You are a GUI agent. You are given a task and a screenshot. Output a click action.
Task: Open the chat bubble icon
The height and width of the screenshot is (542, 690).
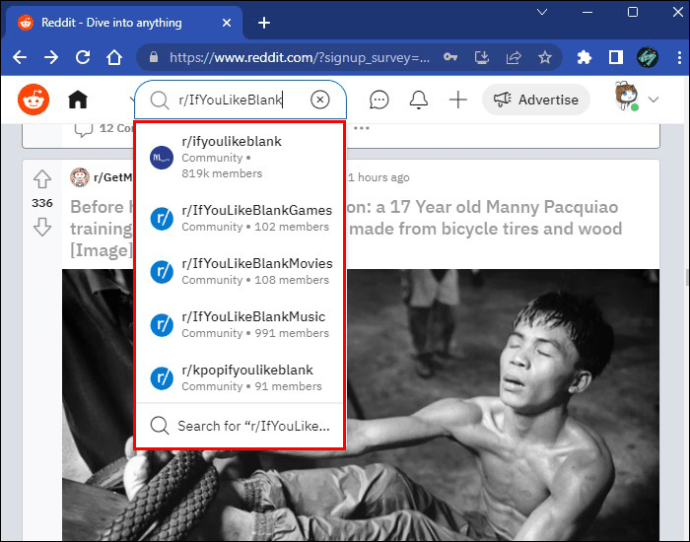[379, 99]
